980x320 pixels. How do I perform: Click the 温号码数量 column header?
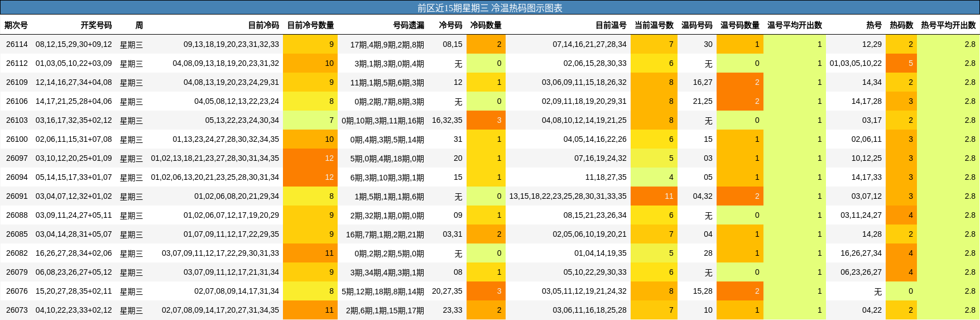[x=740, y=25]
